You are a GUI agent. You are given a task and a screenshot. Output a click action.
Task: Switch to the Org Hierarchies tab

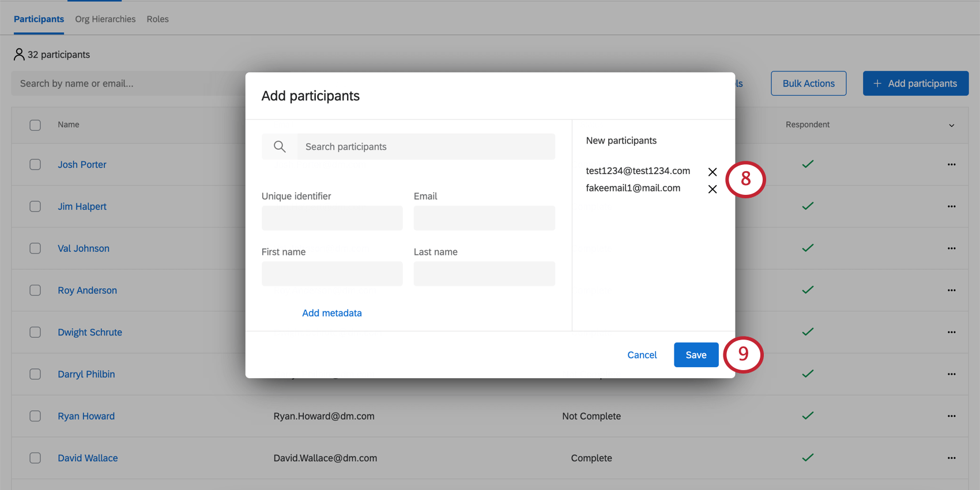coord(105,19)
